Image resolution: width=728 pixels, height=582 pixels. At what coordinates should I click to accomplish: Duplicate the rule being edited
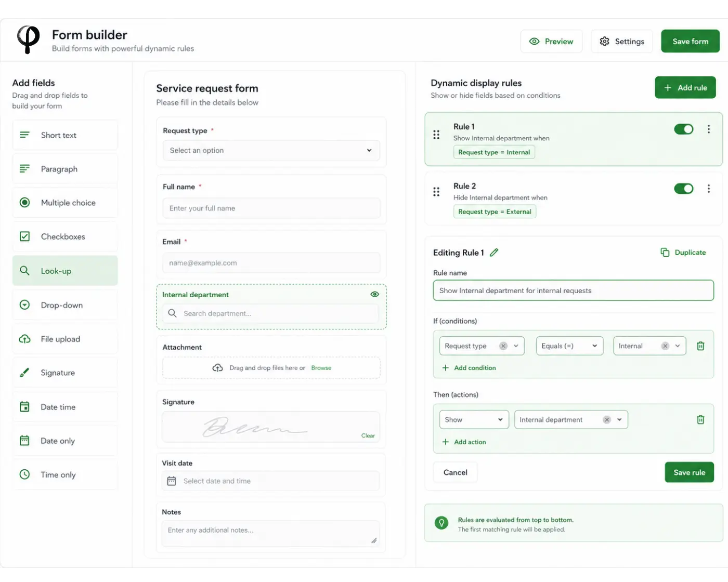point(683,253)
